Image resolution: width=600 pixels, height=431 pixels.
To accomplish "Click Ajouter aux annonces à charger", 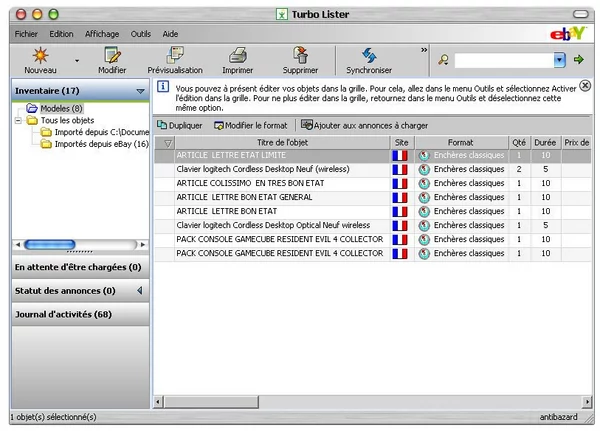I will click(x=364, y=125).
